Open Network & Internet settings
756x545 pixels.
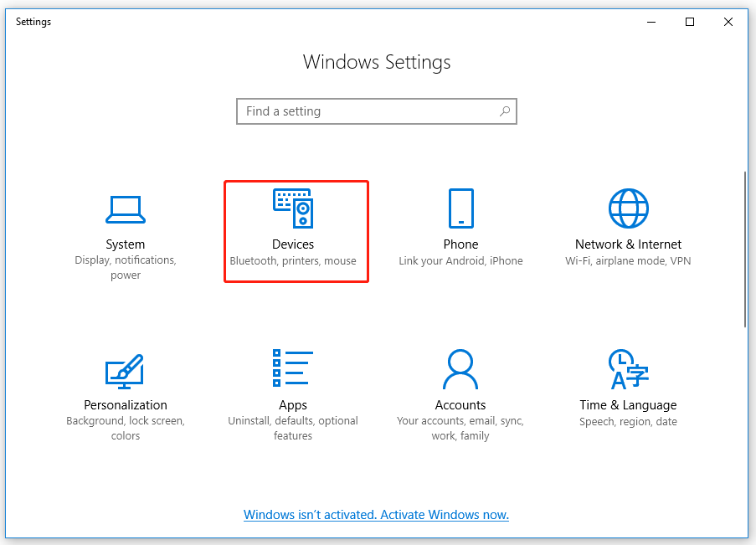pyautogui.click(x=628, y=226)
